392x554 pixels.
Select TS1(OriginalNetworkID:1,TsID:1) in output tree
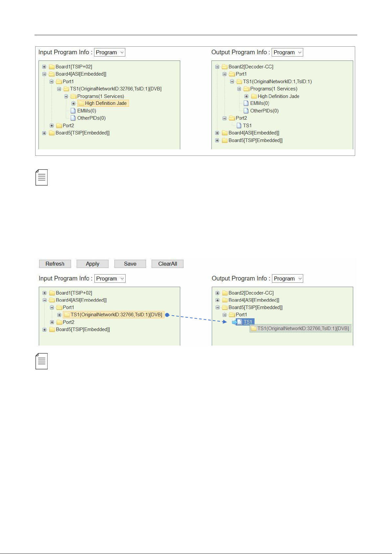(278, 82)
